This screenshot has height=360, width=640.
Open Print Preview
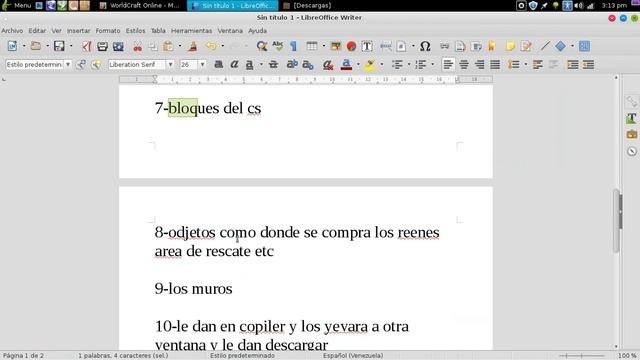click(x=118, y=46)
